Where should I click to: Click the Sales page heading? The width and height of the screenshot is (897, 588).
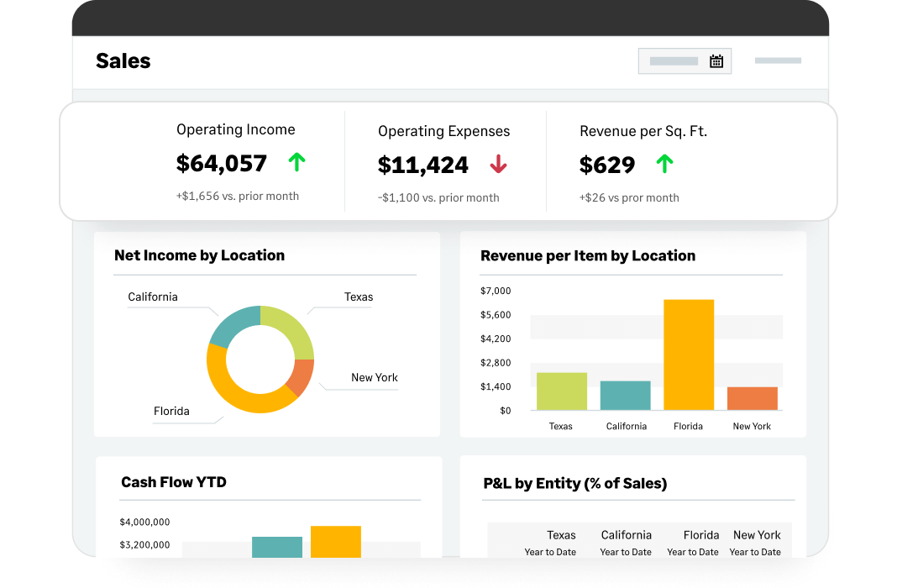coord(123,60)
